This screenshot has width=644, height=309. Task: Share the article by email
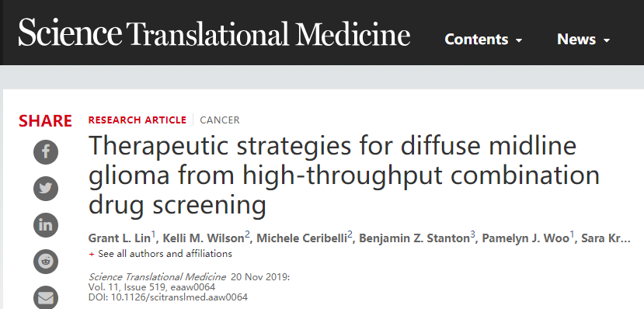tap(46, 297)
